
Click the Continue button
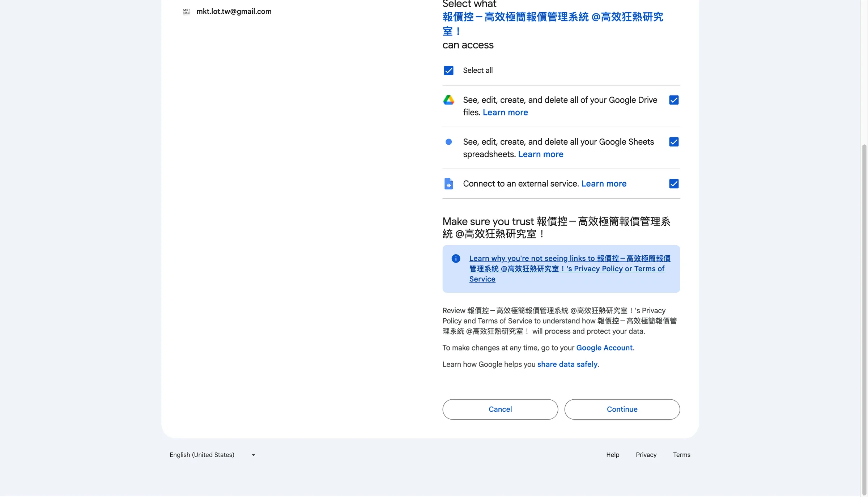click(622, 409)
